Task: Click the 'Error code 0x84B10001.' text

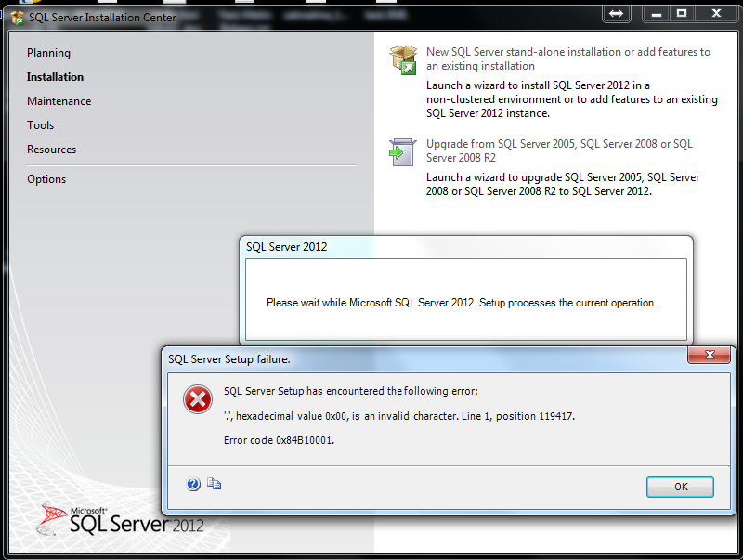Action: (280, 440)
